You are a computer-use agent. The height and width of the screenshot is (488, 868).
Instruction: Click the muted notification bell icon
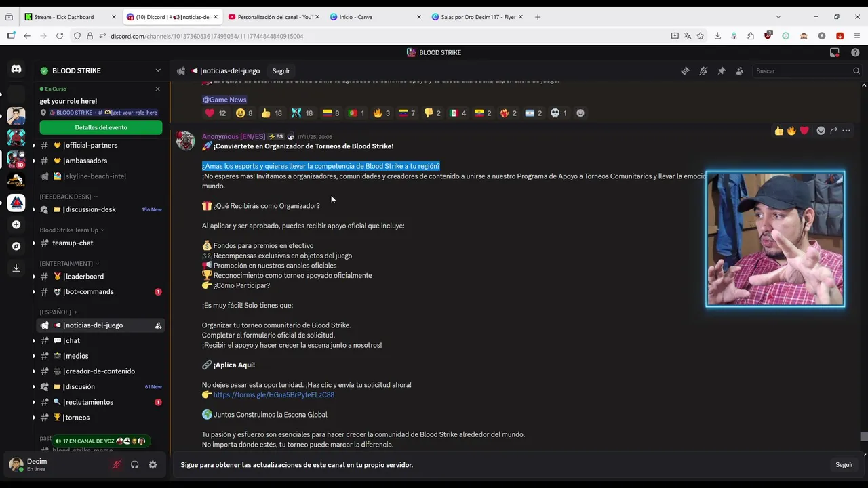tap(703, 70)
